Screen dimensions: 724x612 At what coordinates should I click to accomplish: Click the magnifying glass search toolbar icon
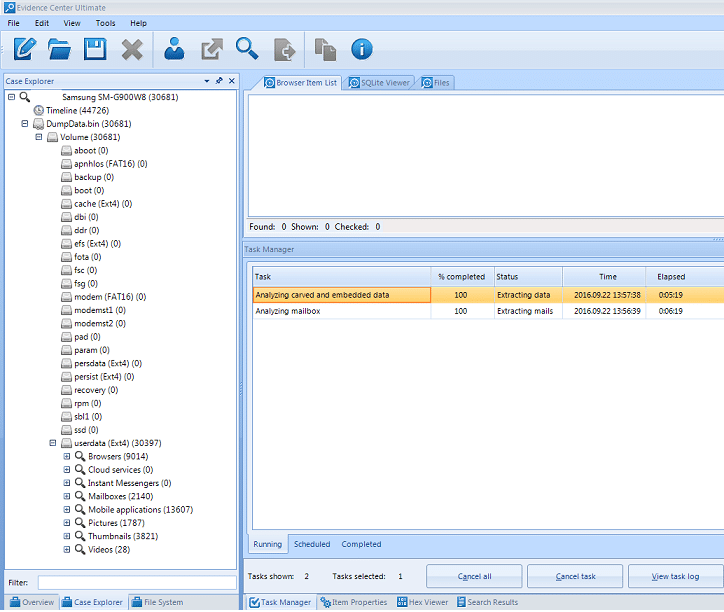click(x=247, y=49)
